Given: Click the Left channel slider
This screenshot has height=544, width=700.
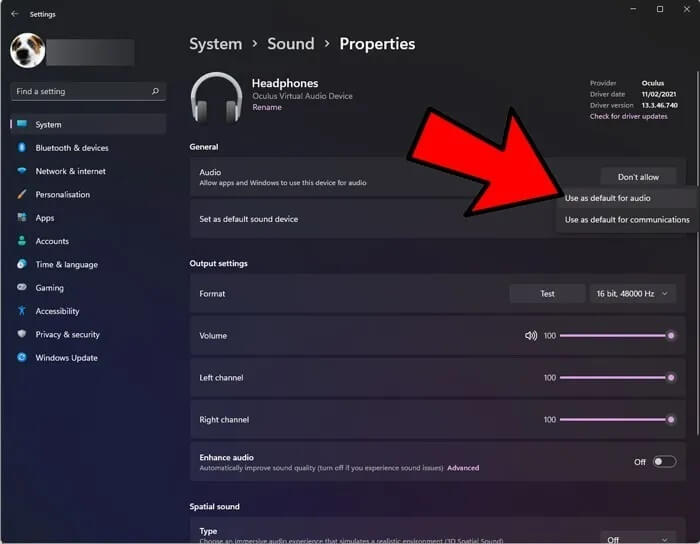Looking at the screenshot, I should 617,378.
